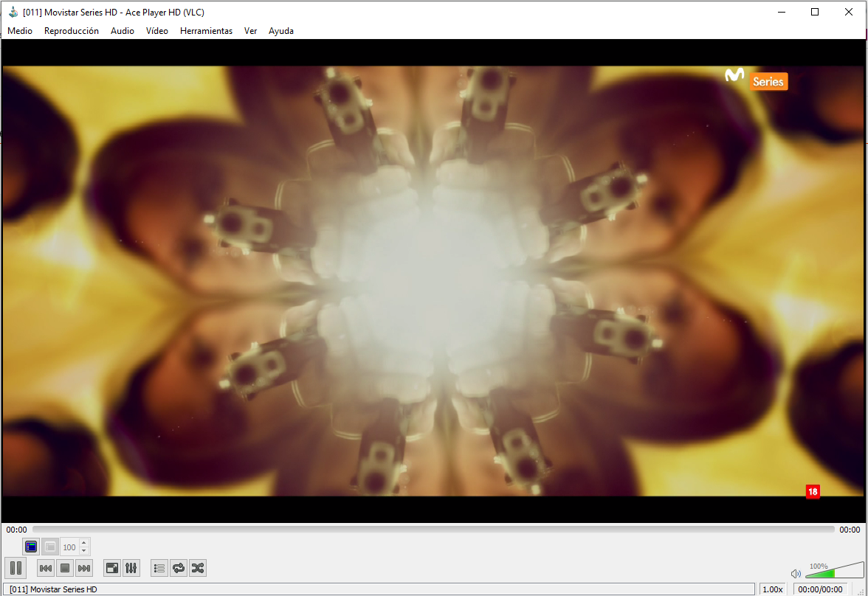Open extended settings equalizer icon

click(x=131, y=568)
